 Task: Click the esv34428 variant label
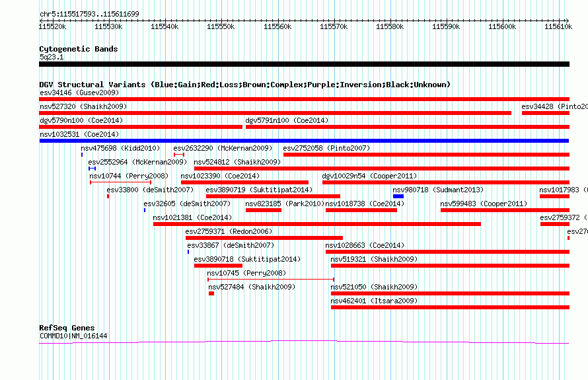[x=554, y=106]
